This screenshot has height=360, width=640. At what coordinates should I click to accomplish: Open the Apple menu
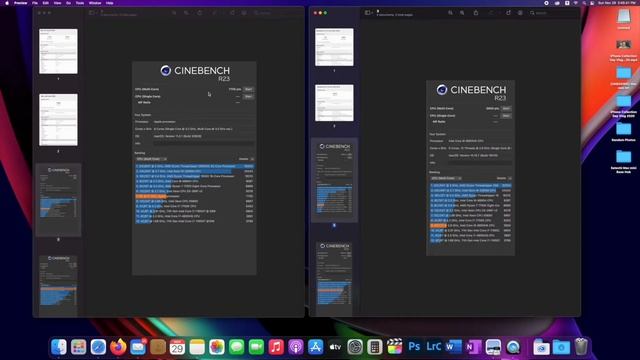7,3
